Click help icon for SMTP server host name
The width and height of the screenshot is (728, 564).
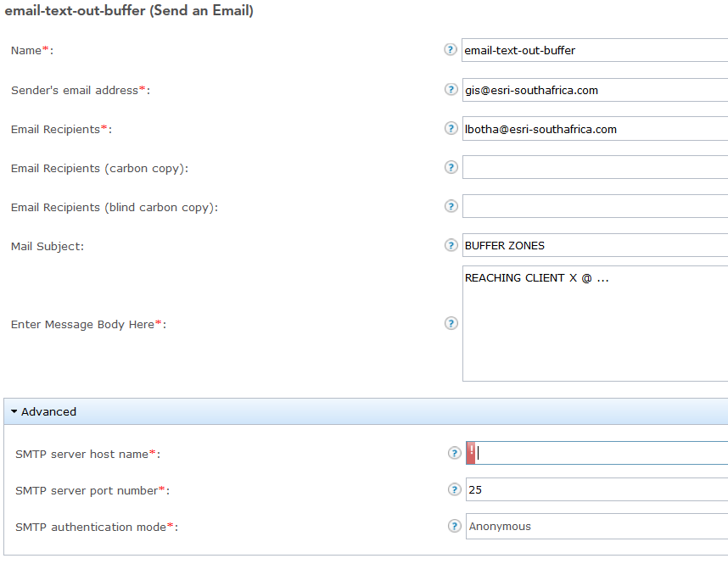point(454,453)
